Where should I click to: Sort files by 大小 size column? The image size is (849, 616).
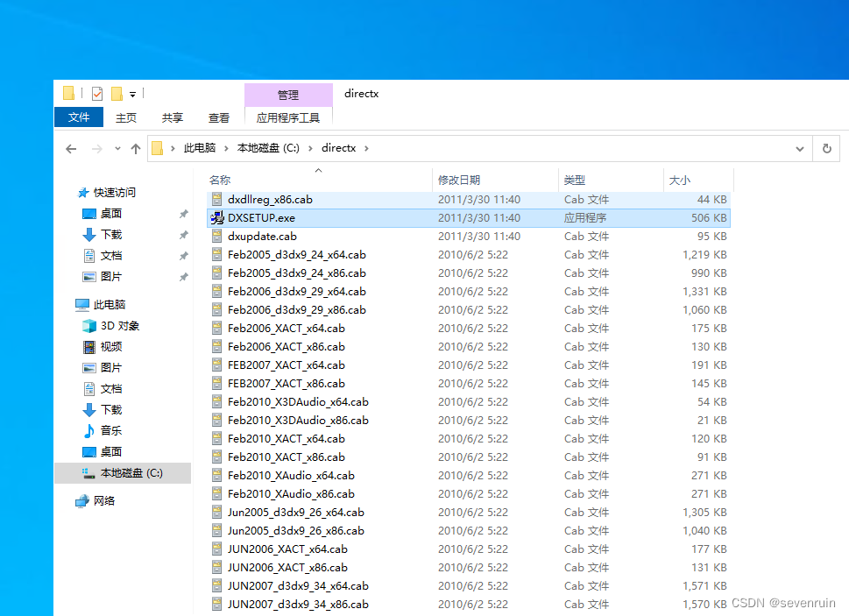click(680, 180)
